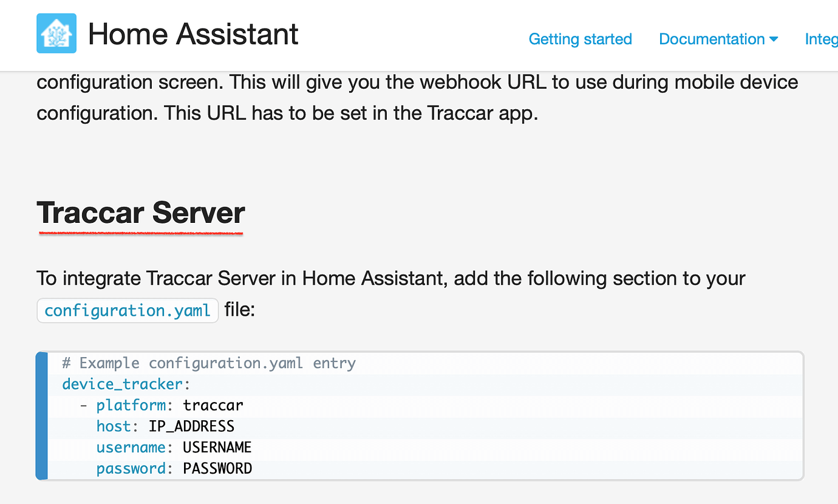Image resolution: width=838 pixels, height=504 pixels.
Task: Click the host: IP_ADDRESS entry
Action: click(164, 426)
